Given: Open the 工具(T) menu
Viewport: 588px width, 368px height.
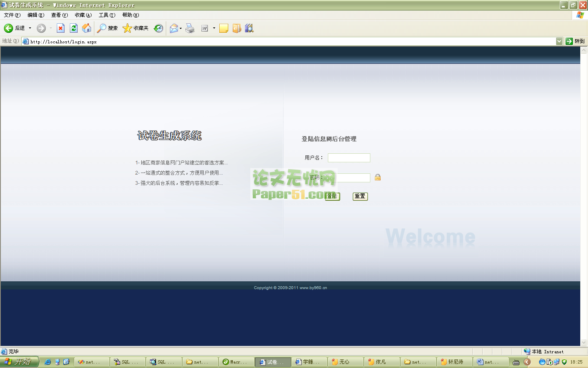Looking at the screenshot, I should coord(107,15).
